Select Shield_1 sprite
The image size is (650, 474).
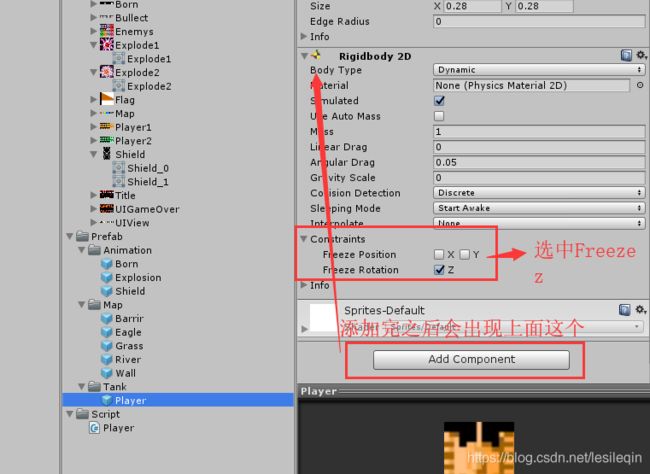point(141,182)
